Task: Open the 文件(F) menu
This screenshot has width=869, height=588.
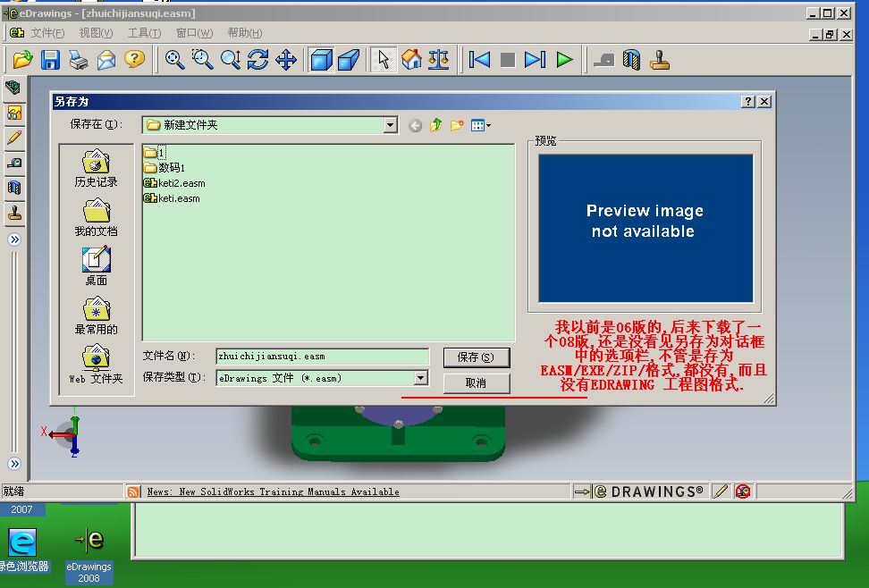Action: click(x=47, y=33)
